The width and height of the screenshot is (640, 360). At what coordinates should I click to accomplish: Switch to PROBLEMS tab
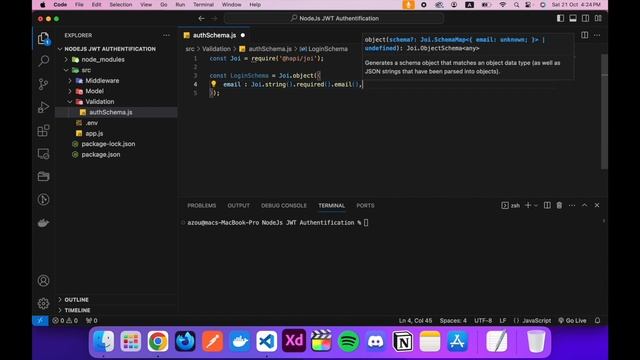coord(202,205)
